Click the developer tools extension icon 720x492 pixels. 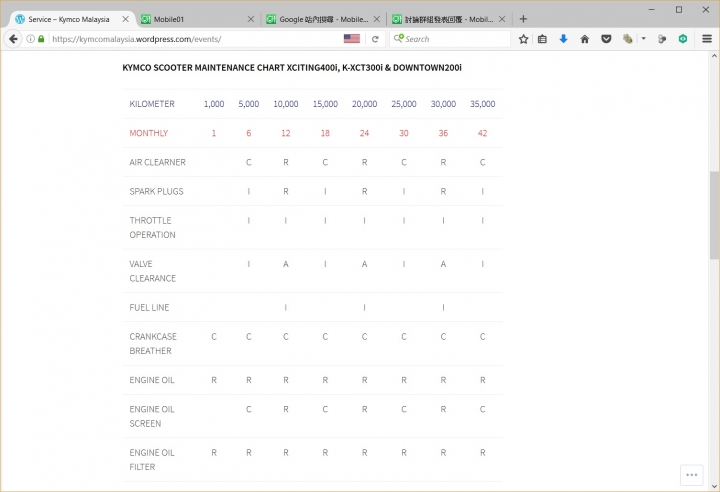click(662, 39)
